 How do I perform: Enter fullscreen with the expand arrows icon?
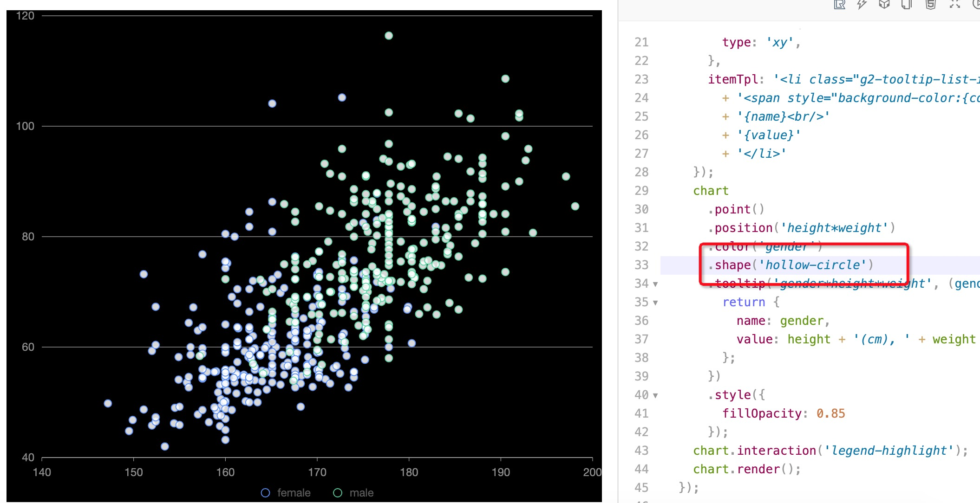(954, 5)
